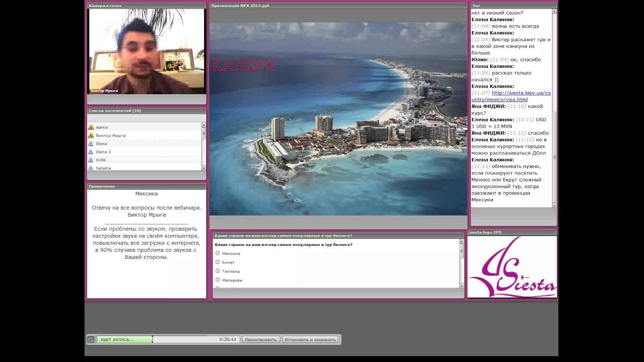Pause recording with Приостановить button
Viewport: 644px width, 362px height.
tap(261, 339)
